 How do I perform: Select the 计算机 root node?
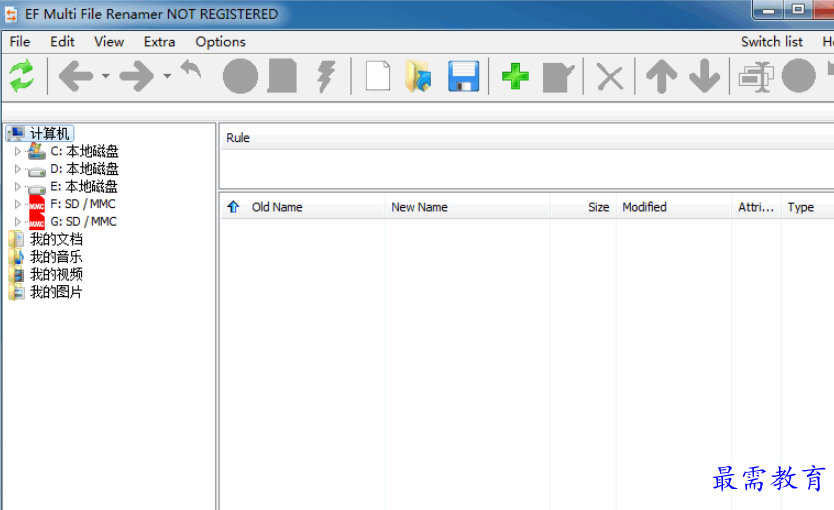coord(49,133)
